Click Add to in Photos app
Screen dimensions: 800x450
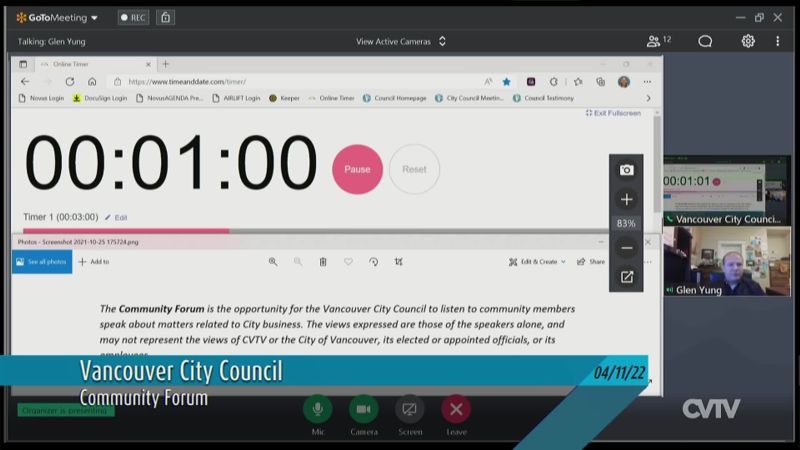94,262
